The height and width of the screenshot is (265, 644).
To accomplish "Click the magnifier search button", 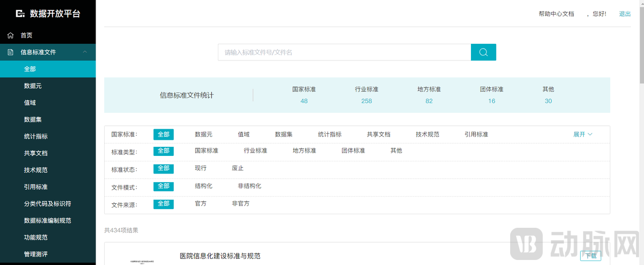I will 483,52.
